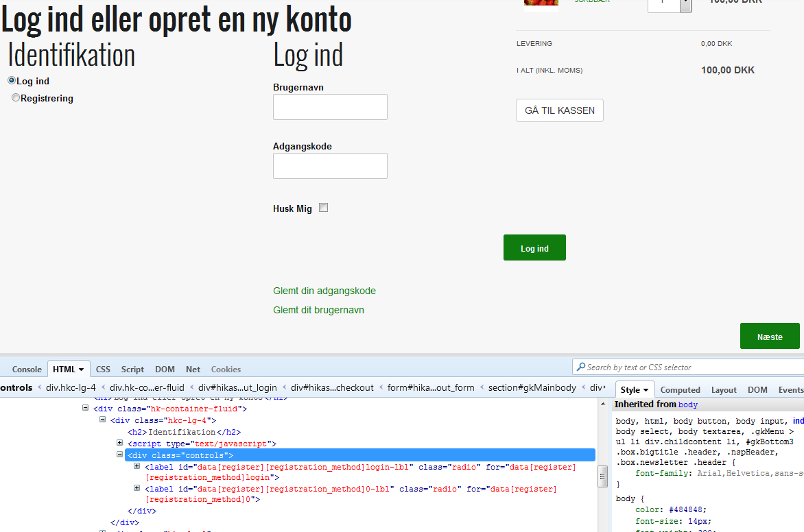Viewport: 804px width, 532px height.
Task: Switch to the Layout side panel
Action: pos(724,390)
